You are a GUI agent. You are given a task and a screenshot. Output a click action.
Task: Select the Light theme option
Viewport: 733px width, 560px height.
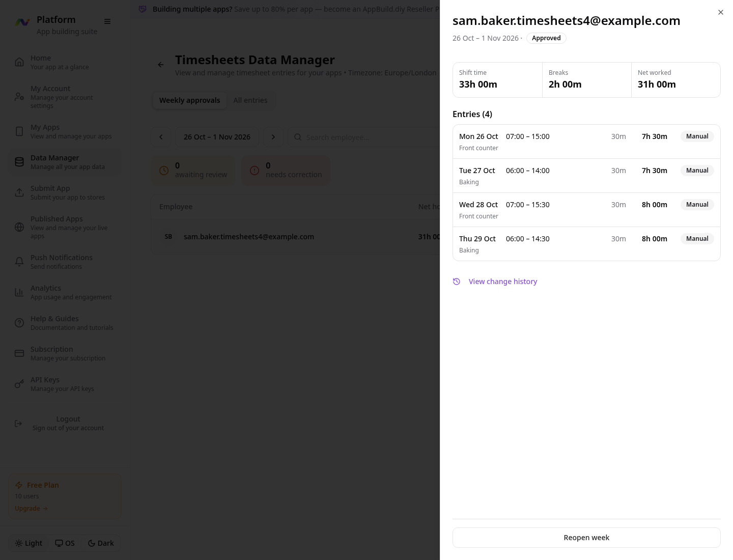point(29,543)
